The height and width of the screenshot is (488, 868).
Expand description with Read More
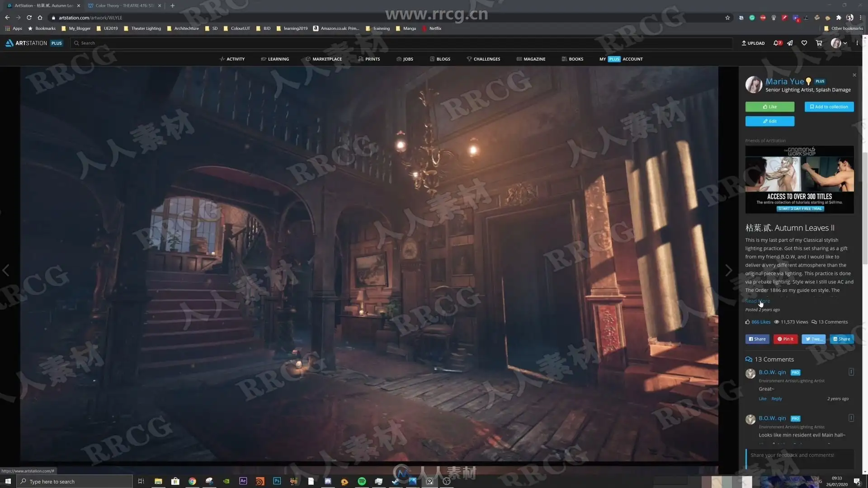coord(757,301)
